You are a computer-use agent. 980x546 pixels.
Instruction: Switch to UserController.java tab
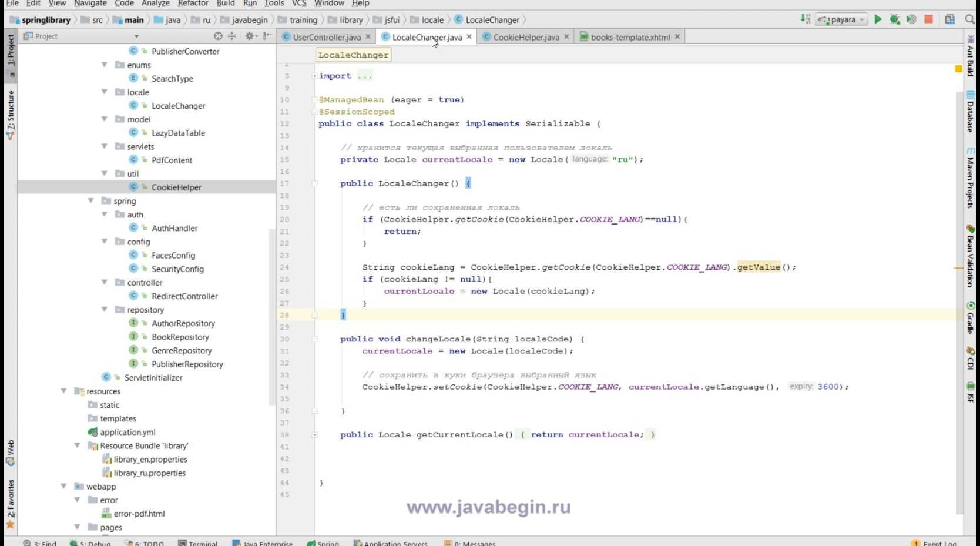click(x=327, y=37)
